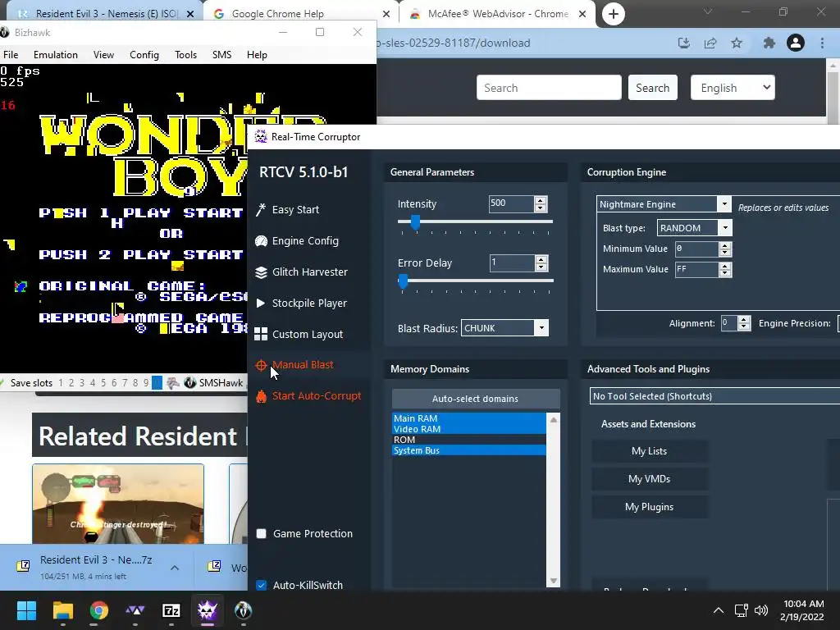Screen dimensions: 840x630
Task: Open Chrome profile avatar icon
Action: point(796,43)
